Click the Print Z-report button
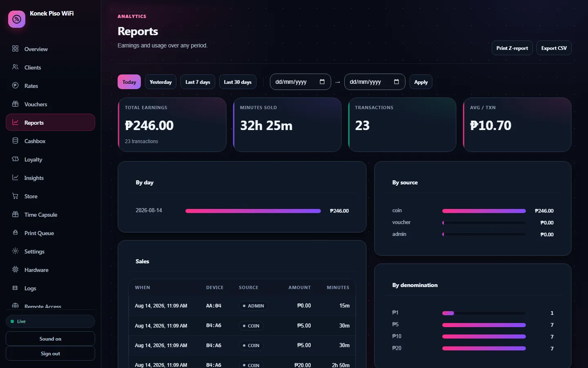Screen dimensions: 588x368 tap(512, 48)
